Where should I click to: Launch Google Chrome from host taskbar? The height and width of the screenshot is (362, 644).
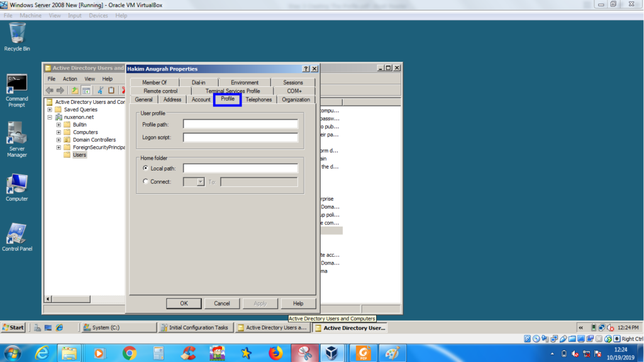coord(130,353)
